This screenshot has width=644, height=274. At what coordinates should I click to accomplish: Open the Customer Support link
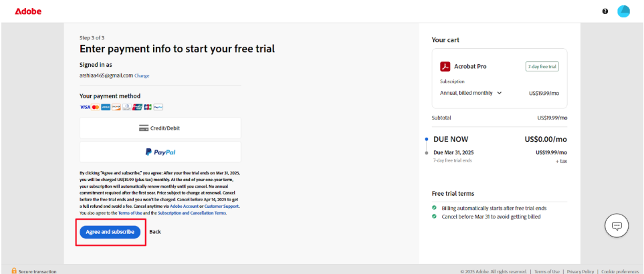[221, 207]
